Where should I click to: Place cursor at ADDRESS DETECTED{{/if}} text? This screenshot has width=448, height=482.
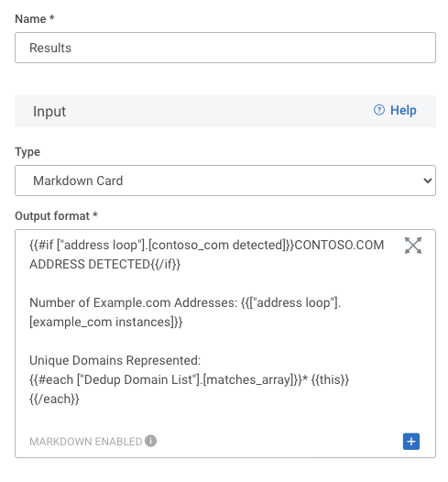pyautogui.click(x=104, y=264)
